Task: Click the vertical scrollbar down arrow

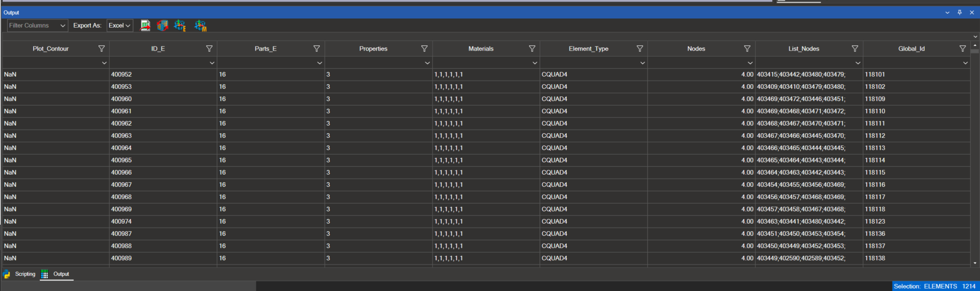Action: point(975,263)
